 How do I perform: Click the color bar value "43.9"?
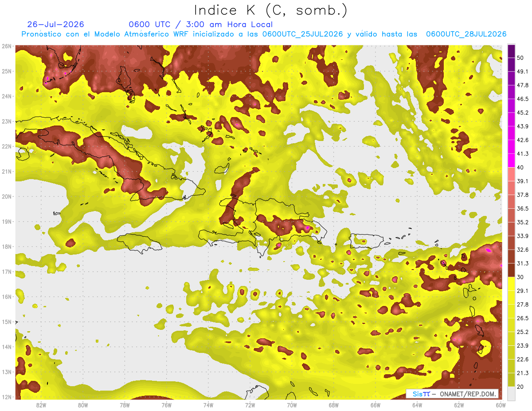coord(522,126)
